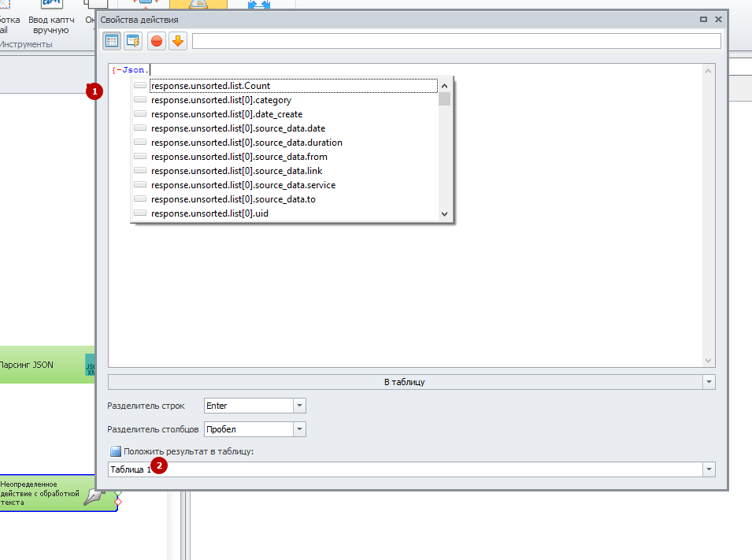The width and height of the screenshot is (752, 560).
Task: Click the JSON/XML icon on Парсинг JSON block
Action: pyautogui.click(x=91, y=365)
